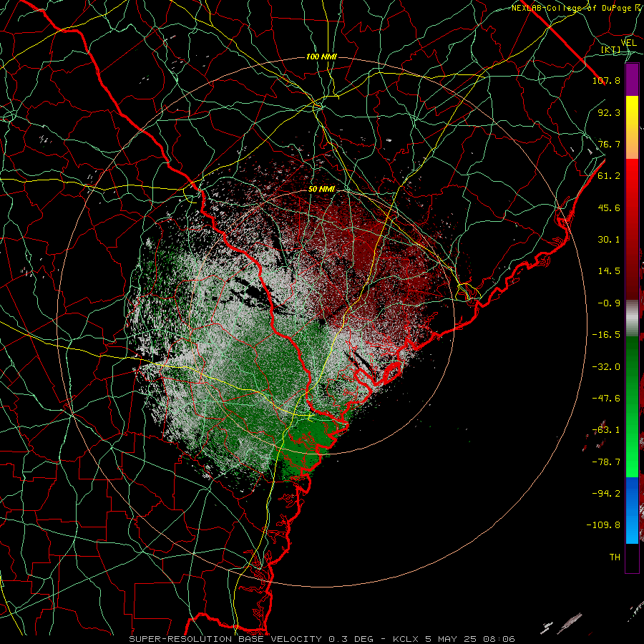Screen dimensions: 644x644
Task: Select the 107.8 velocity scale value
Action: 606,80
